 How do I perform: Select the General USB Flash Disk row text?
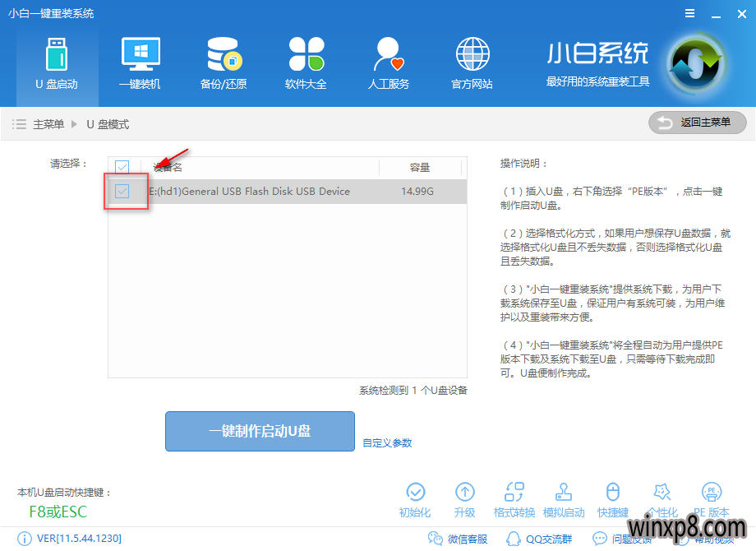(x=249, y=191)
